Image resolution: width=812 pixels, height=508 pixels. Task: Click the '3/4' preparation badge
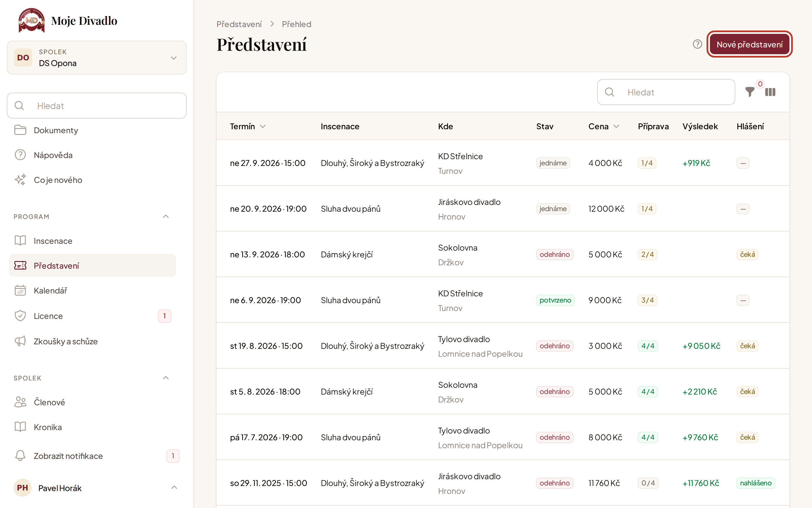pos(647,300)
